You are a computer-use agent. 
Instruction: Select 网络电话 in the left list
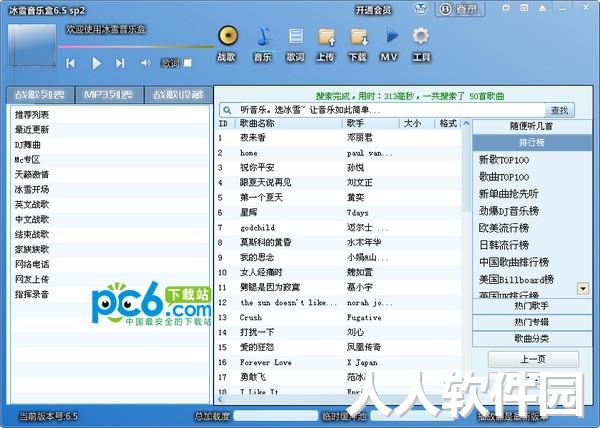32,264
